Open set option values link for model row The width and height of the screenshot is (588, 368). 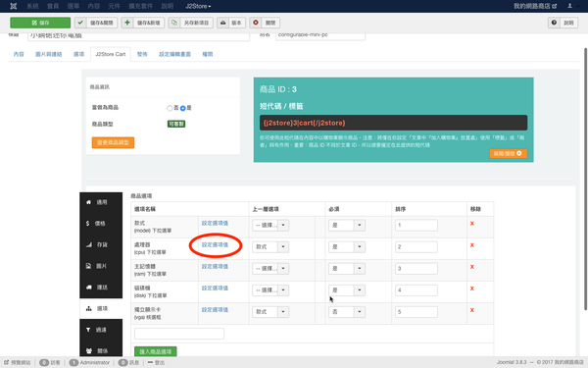click(x=215, y=223)
